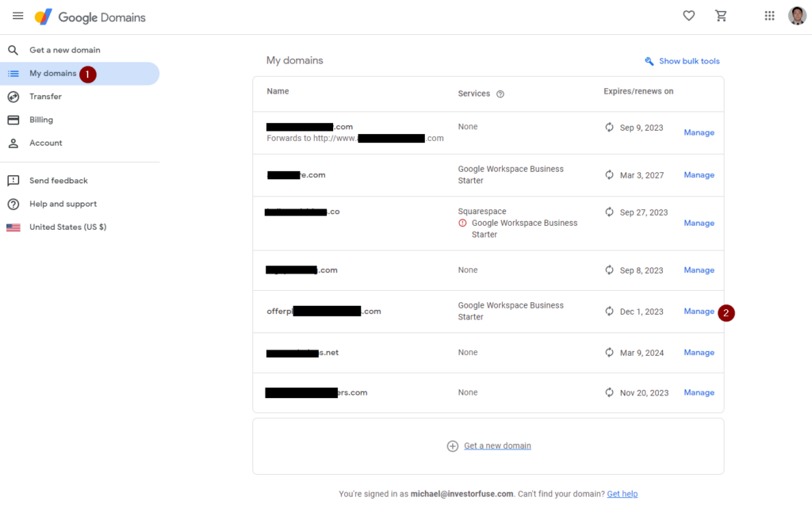Click the Nov 20, 2023 expiry date

pyautogui.click(x=644, y=393)
